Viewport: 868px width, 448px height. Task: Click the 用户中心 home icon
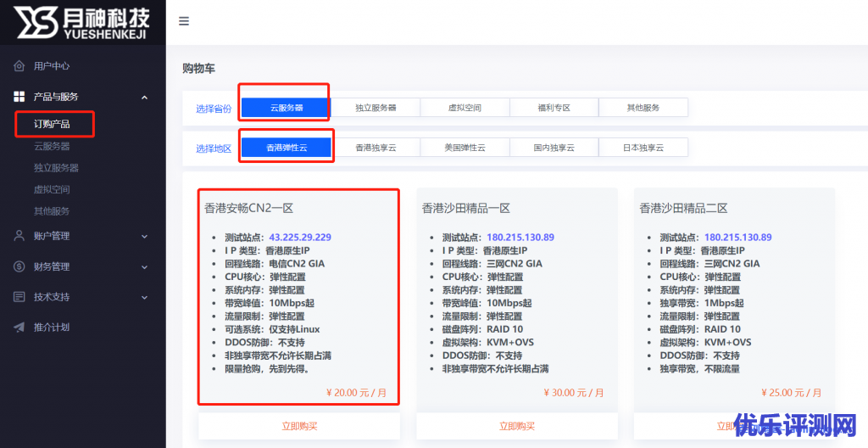(x=19, y=66)
